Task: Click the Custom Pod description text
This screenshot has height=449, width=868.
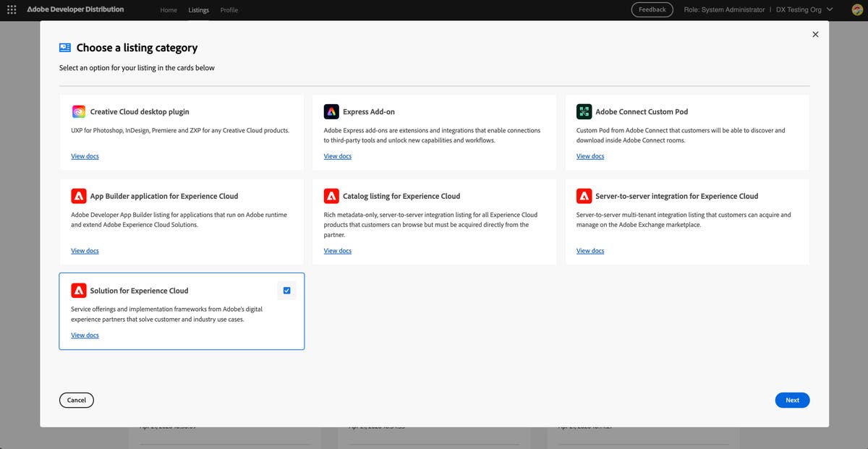Action: [681, 135]
